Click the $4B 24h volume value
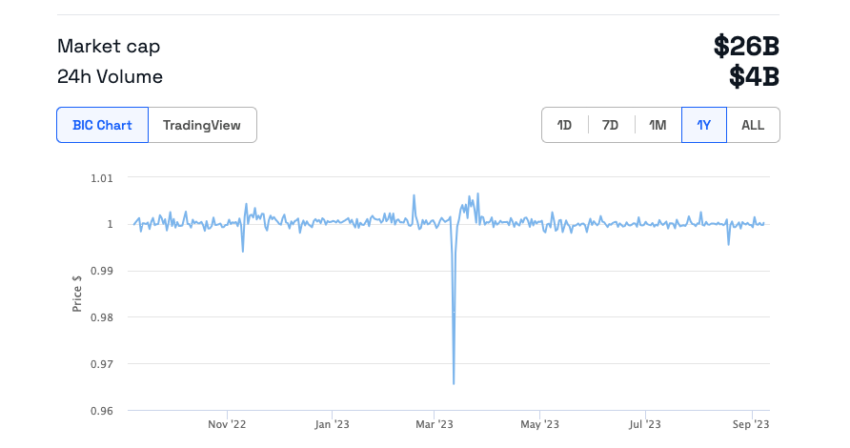 (754, 76)
